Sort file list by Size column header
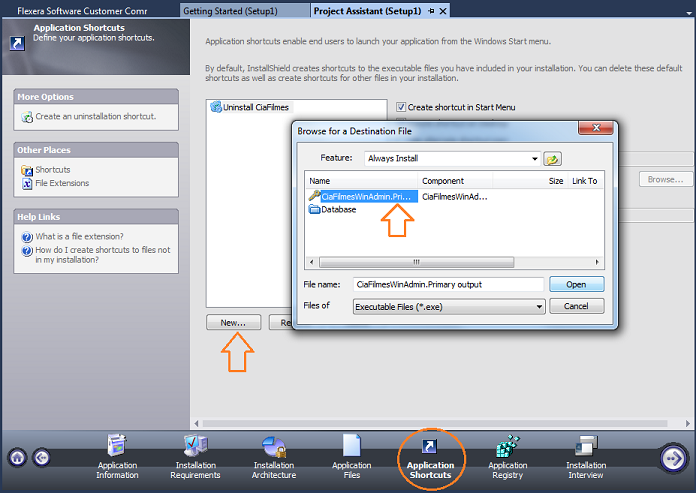696x493 pixels. pos(530,181)
